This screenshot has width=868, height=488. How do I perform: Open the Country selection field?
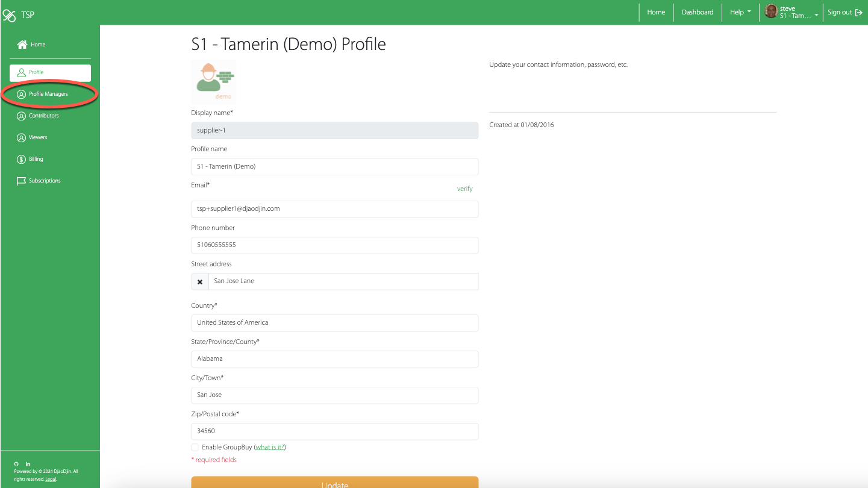tap(334, 323)
